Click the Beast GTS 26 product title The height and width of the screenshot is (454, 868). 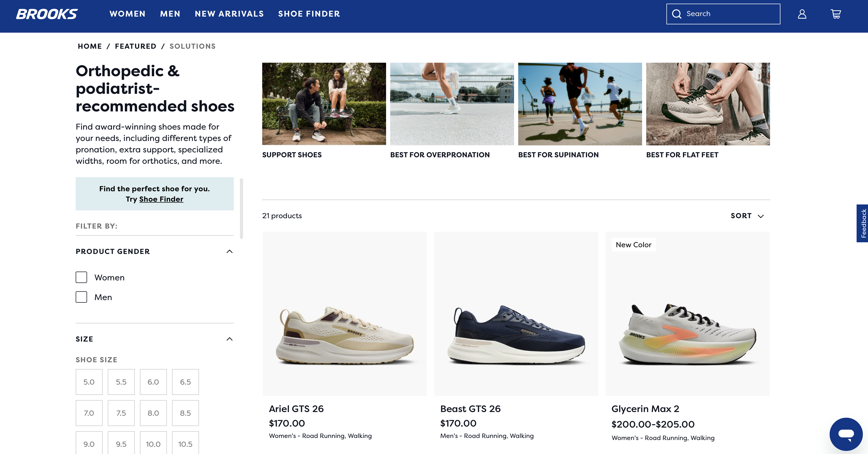(x=470, y=409)
